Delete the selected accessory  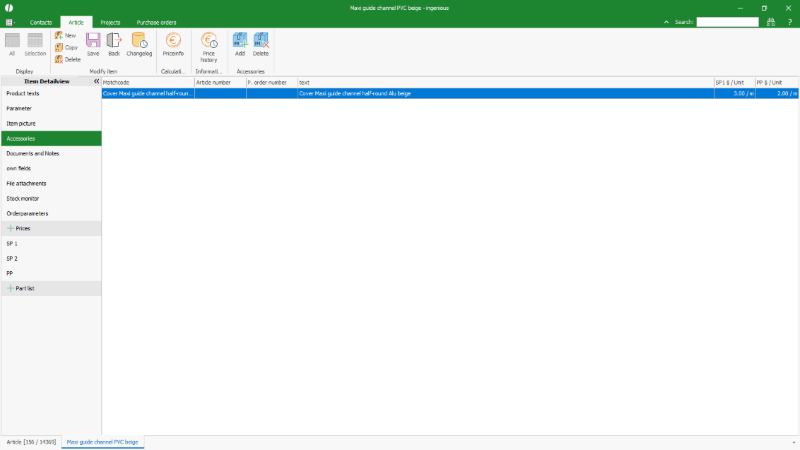261,44
